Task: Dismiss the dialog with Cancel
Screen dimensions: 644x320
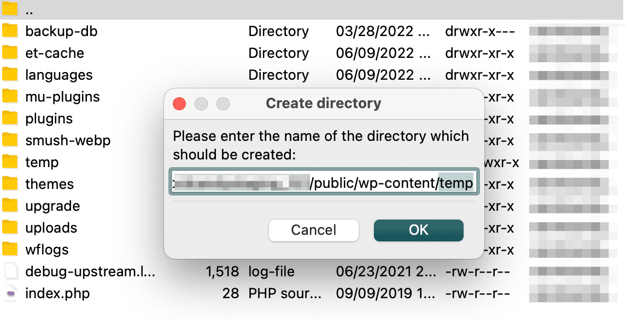Action: 313,230
